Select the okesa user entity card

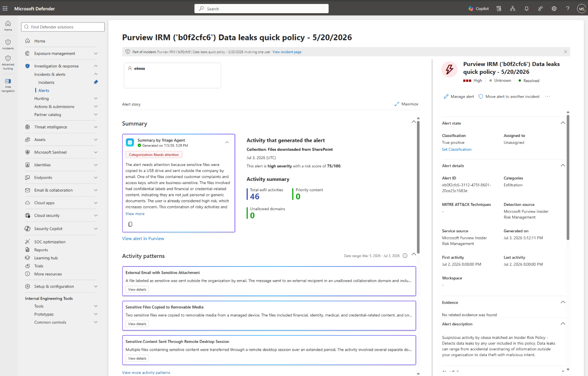coord(172,75)
